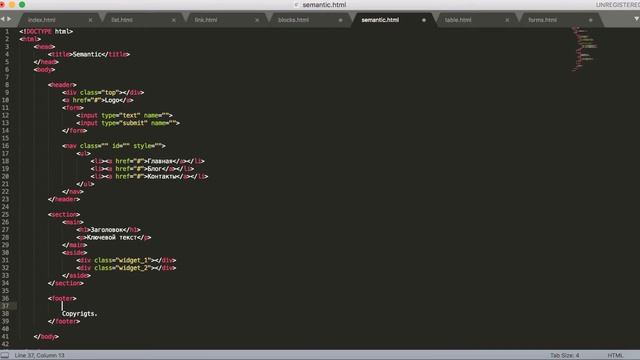Click the minimap code preview
Viewport: 640px width, 360px height.
[x=584, y=49]
